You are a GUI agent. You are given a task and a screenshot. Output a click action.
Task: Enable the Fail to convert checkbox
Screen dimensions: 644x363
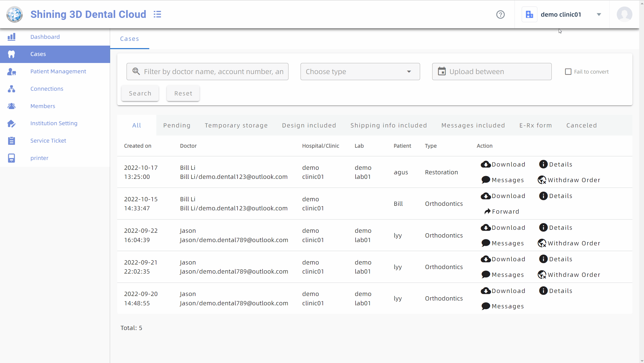tap(568, 72)
